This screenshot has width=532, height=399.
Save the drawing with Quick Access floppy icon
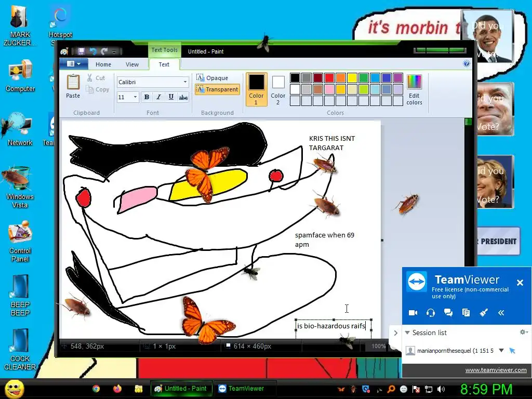click(81, 51)
